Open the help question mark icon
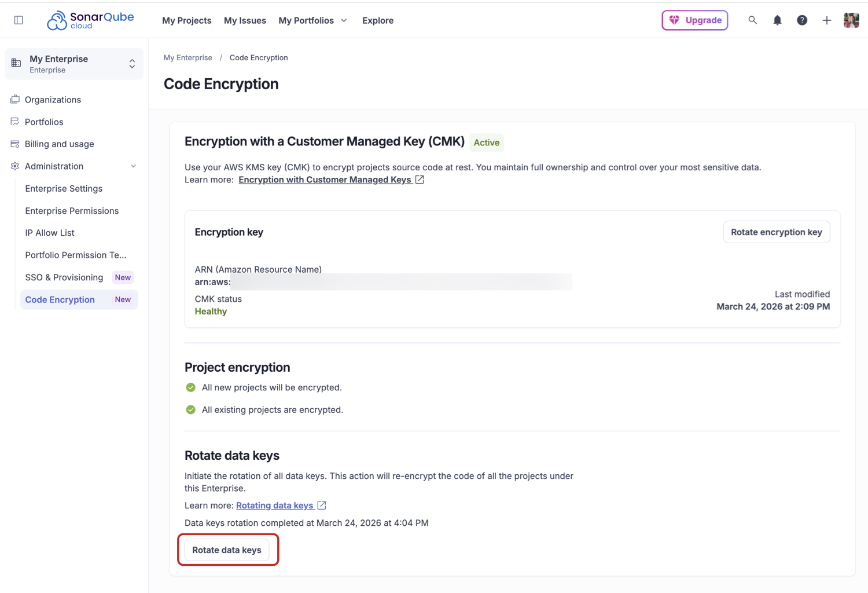The height and width of the screenshot is (593, 868). click(802, 20)
